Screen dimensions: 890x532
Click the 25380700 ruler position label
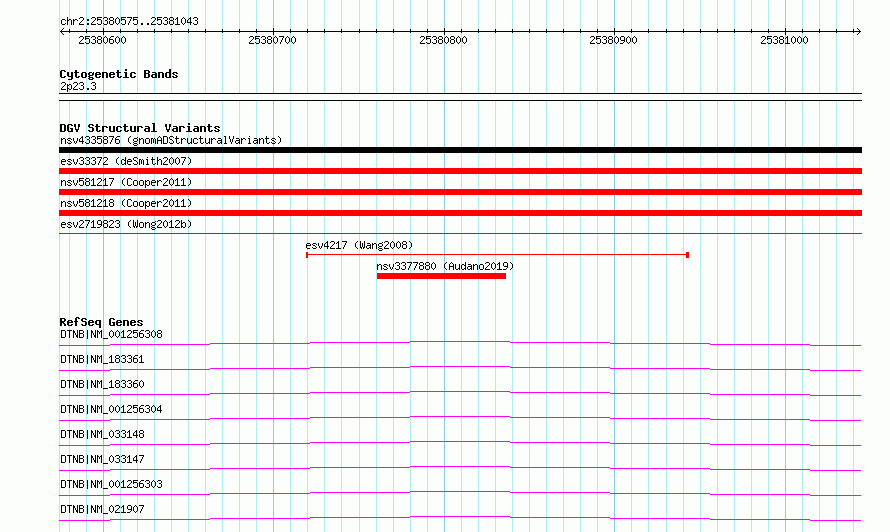[272, 40]
